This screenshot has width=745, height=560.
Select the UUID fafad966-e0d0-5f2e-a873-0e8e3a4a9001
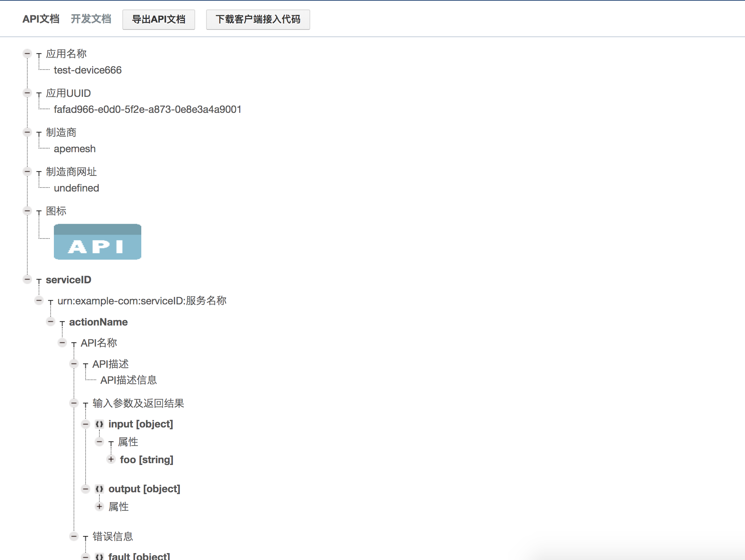[148, 109]
